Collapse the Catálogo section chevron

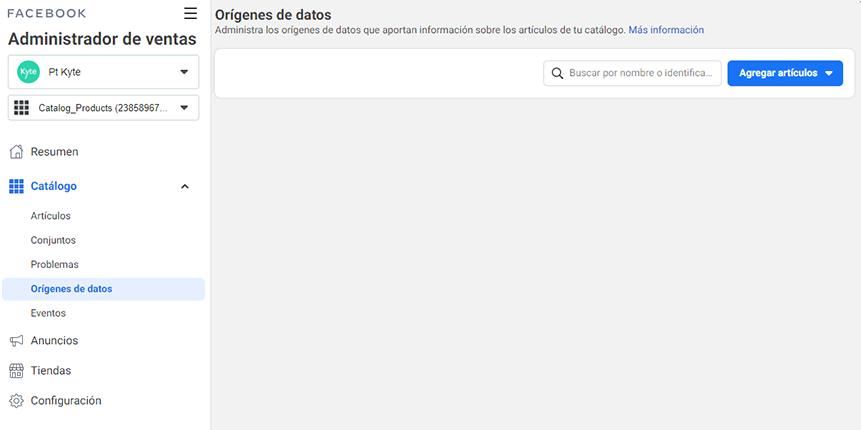pyautogui.click(x=185, y=186)
